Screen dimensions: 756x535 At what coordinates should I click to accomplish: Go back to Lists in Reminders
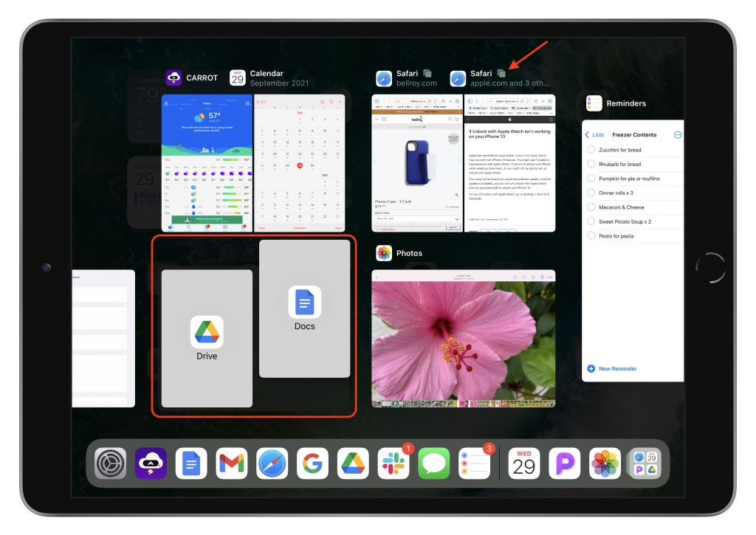pyautogui.click(x=594, y=135)
